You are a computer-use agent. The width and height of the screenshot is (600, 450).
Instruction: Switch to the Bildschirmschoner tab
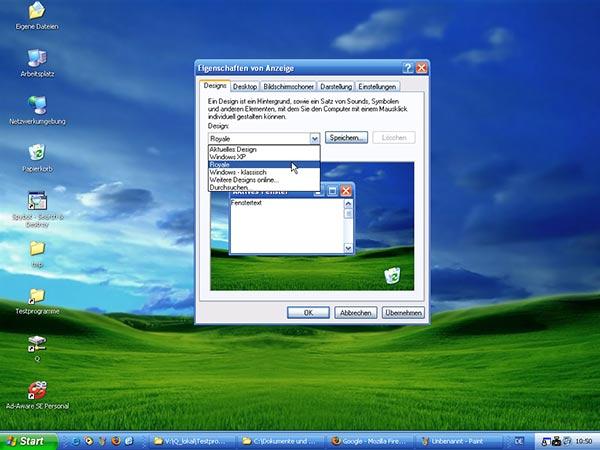point(289,87)
